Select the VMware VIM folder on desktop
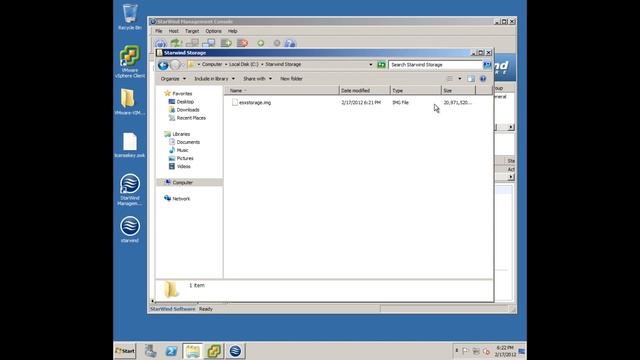Viewport: 640px width, 360px height. pyautogui.click(x=130, y=102)
